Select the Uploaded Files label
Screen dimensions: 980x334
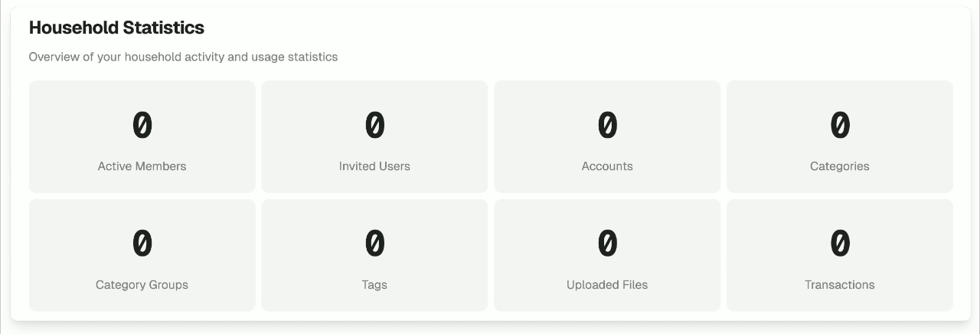click(607, 285)
